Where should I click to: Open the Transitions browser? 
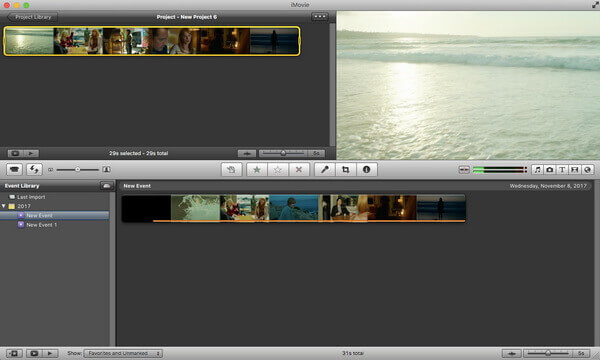[575, 169]
